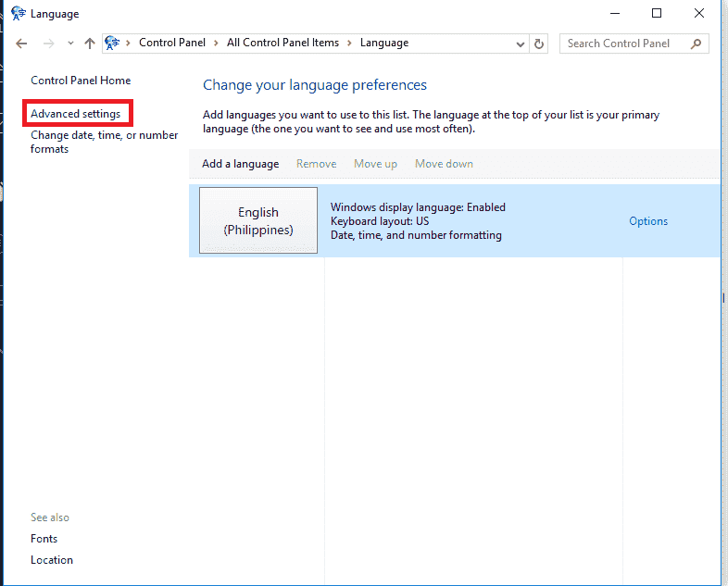This screenshot has width=728, height=586.
Task: Click 'Windows display language: Enabled' text
Action: 418,207
